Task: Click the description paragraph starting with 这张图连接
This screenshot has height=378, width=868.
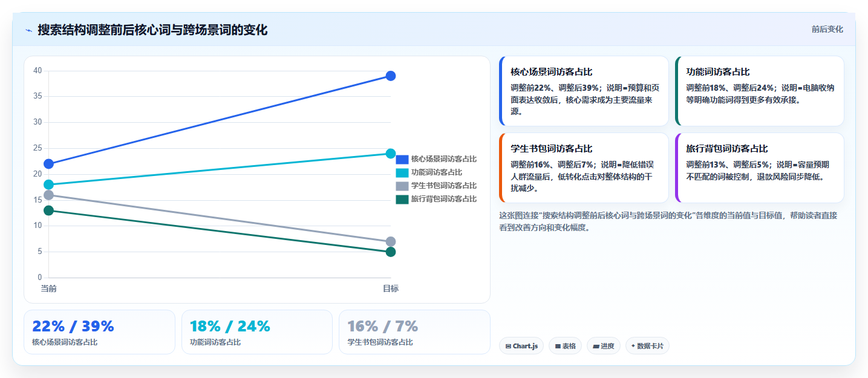Action: click(x=668, y=221)
